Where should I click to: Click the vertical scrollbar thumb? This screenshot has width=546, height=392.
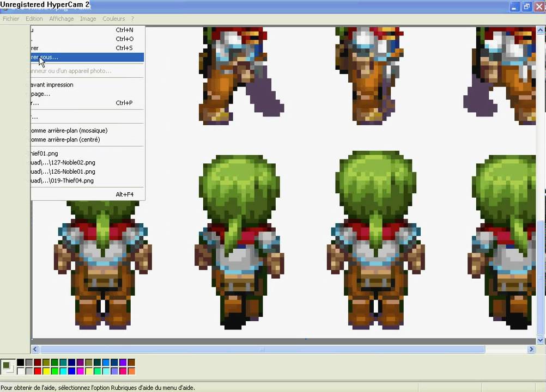[x=540, y=278]
